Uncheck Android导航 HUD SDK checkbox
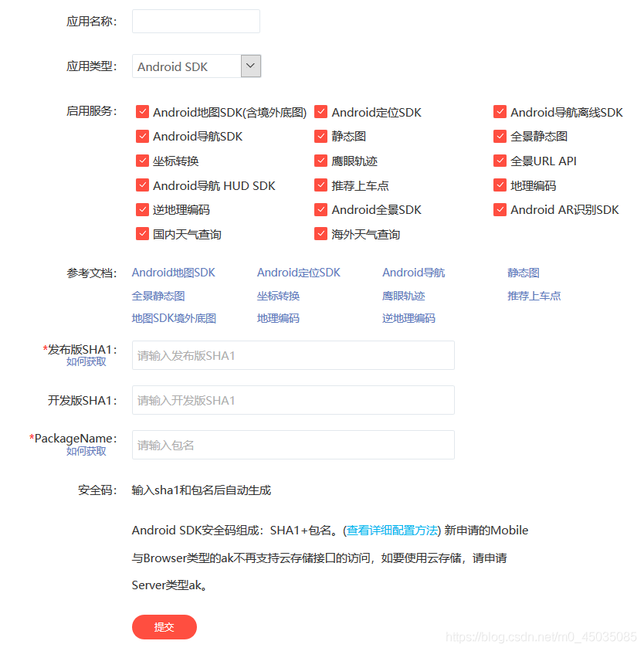The height and width of the screenshot is (651, 644). point(142,185)
